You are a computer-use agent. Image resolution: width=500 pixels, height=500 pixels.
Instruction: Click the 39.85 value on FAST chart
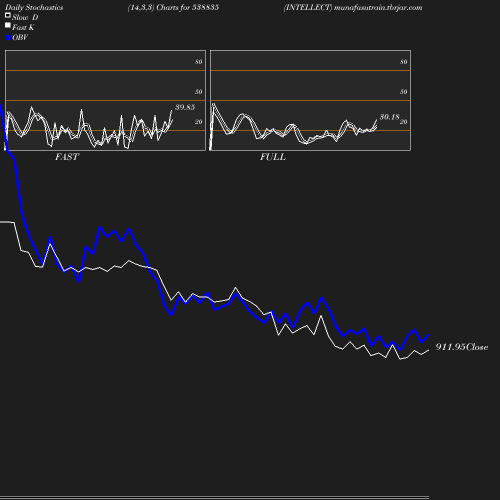coord(185,107)
